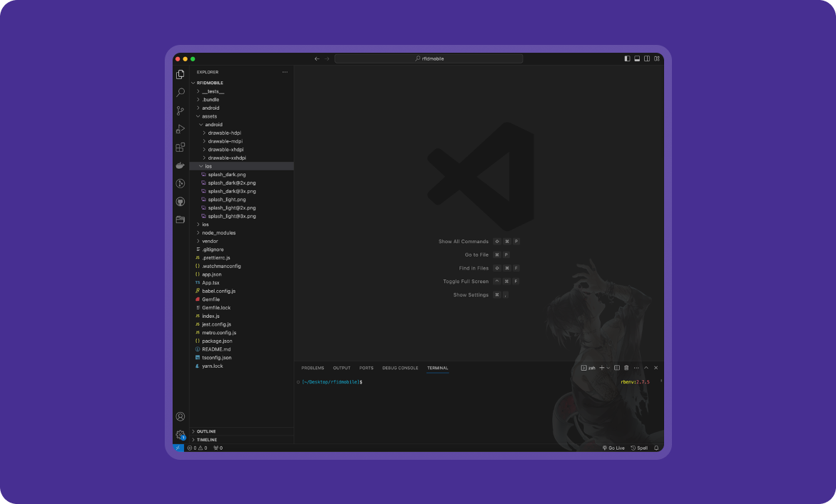Image resolution: width=836 pixels, height=504 pixels.
Task: Open the Docker view in activity bar
Action: (x=180, y=165)
